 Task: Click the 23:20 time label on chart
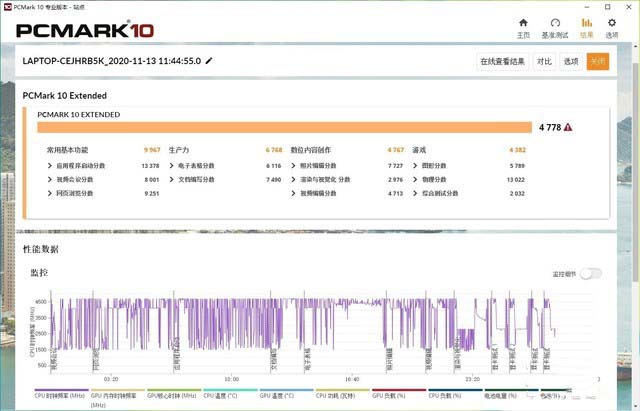(x=473, y=379)
